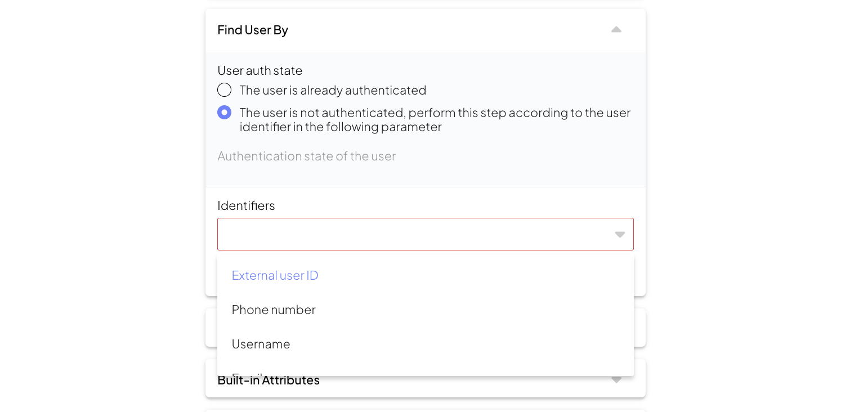Choose "External user ID" from the list
This screenshot has width=868, height=412.
(x=275, y=275)
